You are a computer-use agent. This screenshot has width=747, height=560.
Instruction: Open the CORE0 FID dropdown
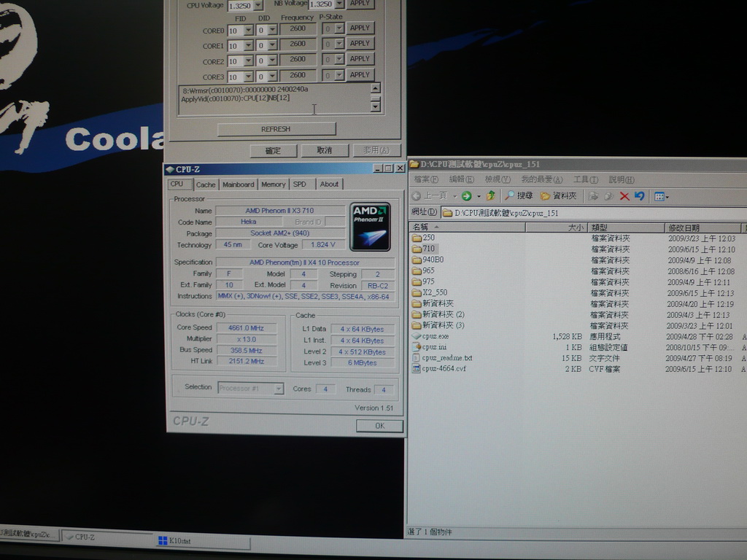[x=248, y=31]
